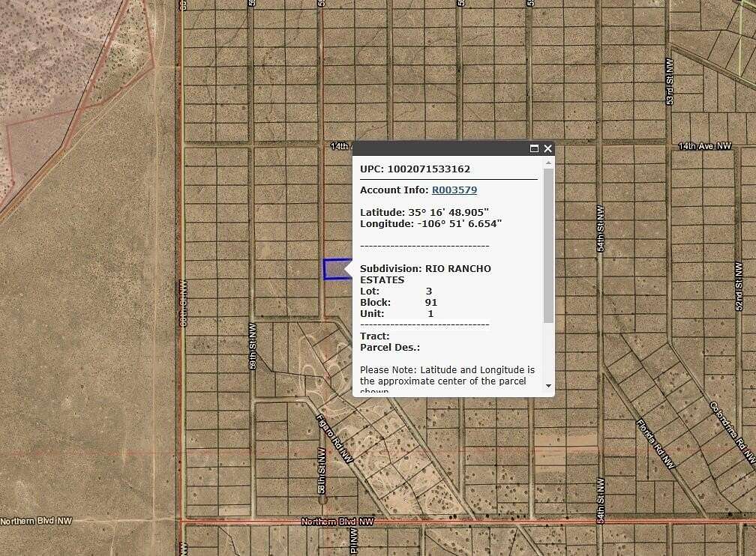Screen dimensions: 756x556
Task: Click the scrollbar down arrow in the popup
Action: pos(548,384)
